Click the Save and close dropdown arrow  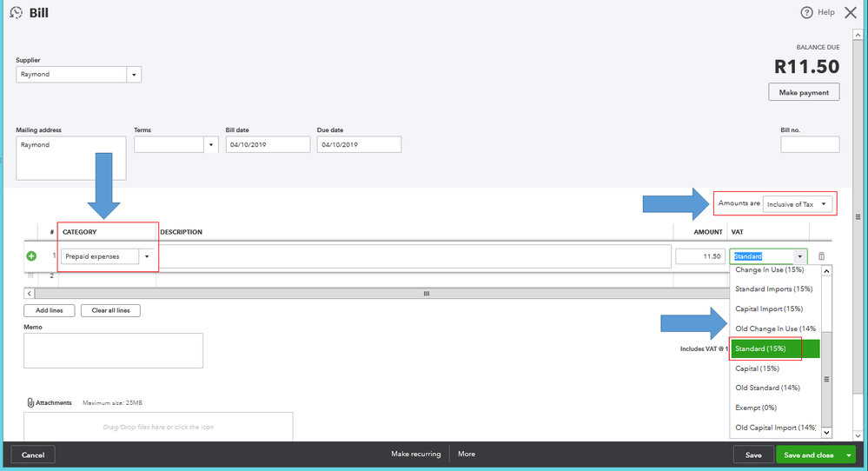click(848, 454)
